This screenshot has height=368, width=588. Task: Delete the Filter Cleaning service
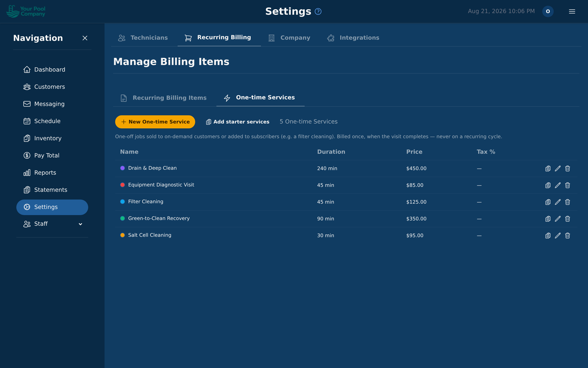point(567,202)
